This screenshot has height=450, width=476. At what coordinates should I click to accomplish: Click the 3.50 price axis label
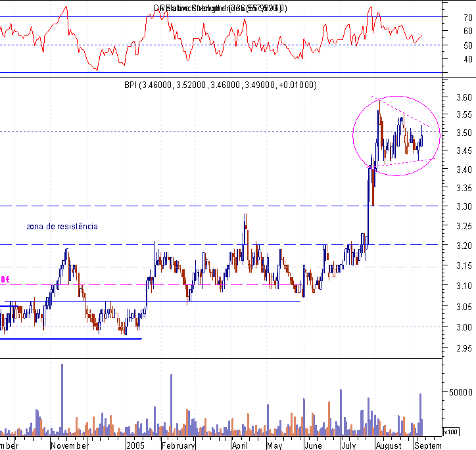coord(464,133)
